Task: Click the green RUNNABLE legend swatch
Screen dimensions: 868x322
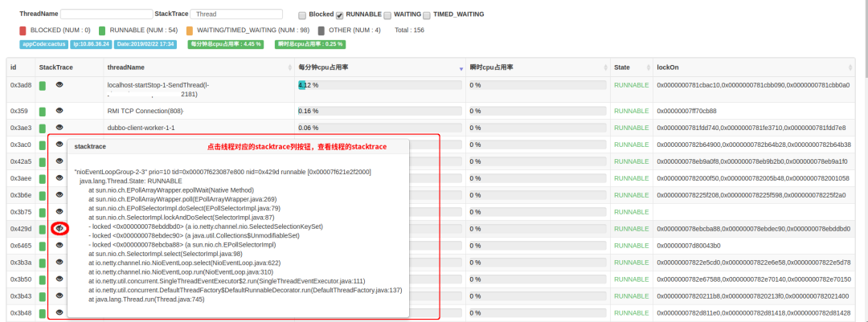Action: [x=102, y=31]
